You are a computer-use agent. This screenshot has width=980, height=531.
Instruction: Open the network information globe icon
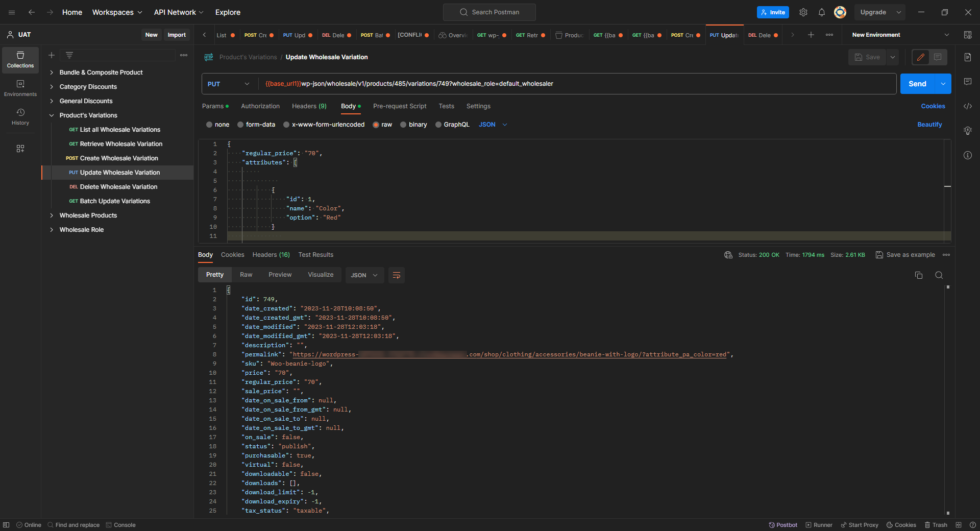tap(728, 255)
